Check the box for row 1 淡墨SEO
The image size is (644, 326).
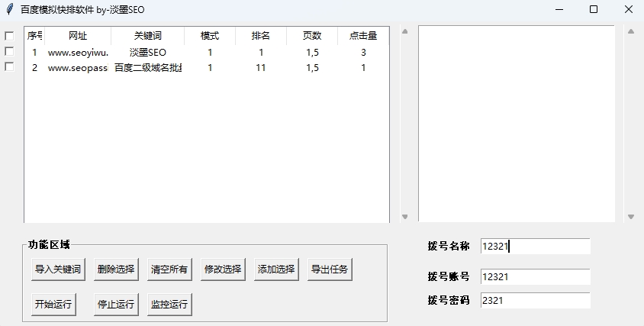point(9,51)
